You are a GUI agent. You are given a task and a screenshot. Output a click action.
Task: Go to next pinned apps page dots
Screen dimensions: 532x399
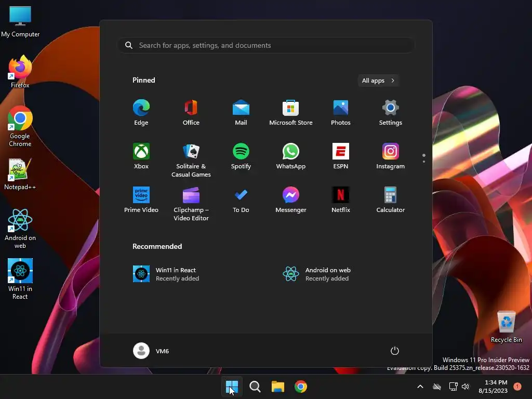424,158
